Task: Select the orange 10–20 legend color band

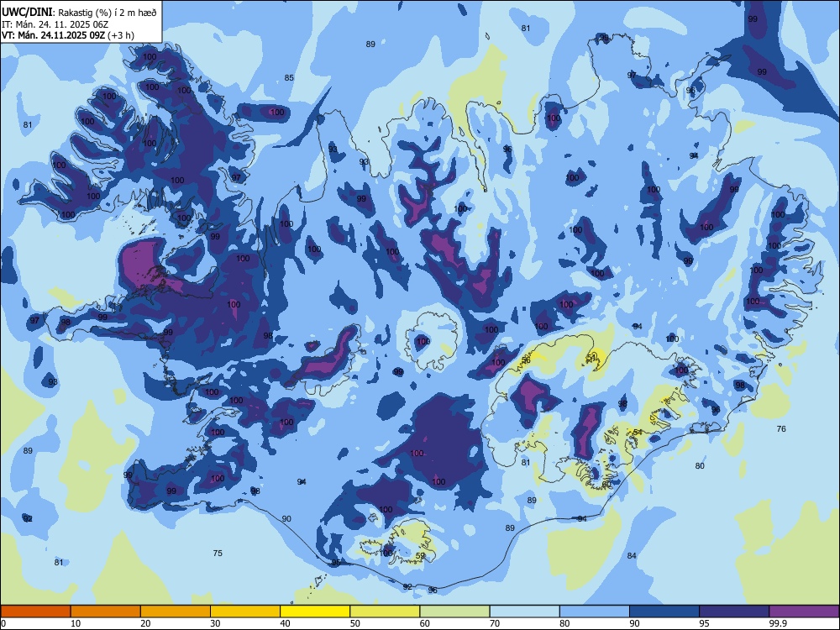Action: (x=106, y=612)
